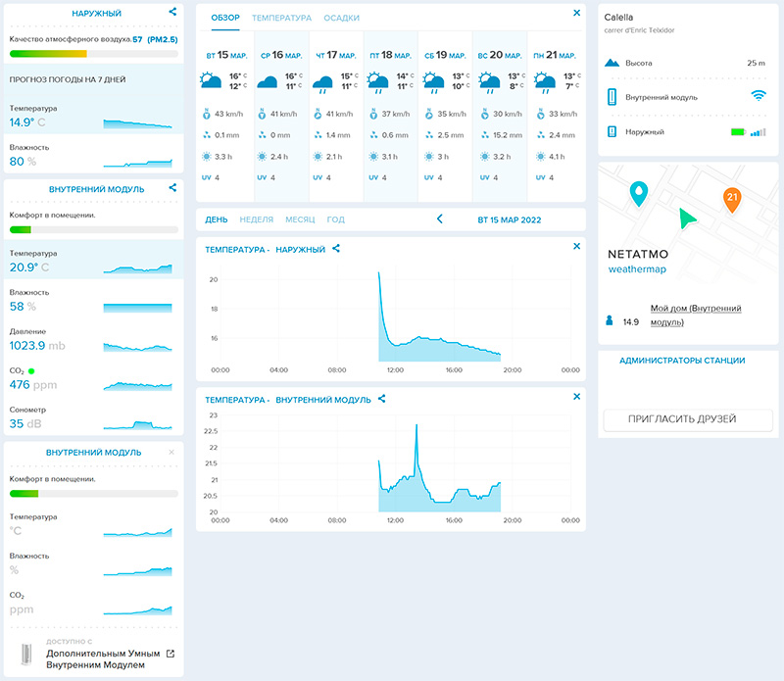Share the Наружный outdoor module panel
The image size is (784, 681).
pos(172,13)
